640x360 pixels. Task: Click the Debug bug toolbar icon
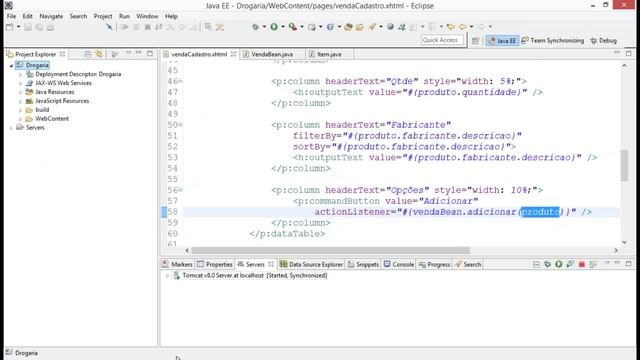click(255, 27)
